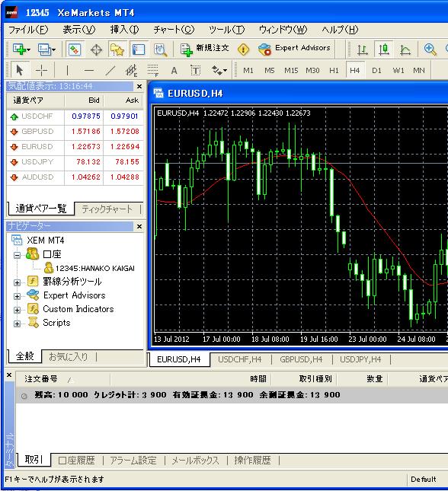Open the new chart toolbar icon
This screenshot has height=491, width=448.
point(21,49)
